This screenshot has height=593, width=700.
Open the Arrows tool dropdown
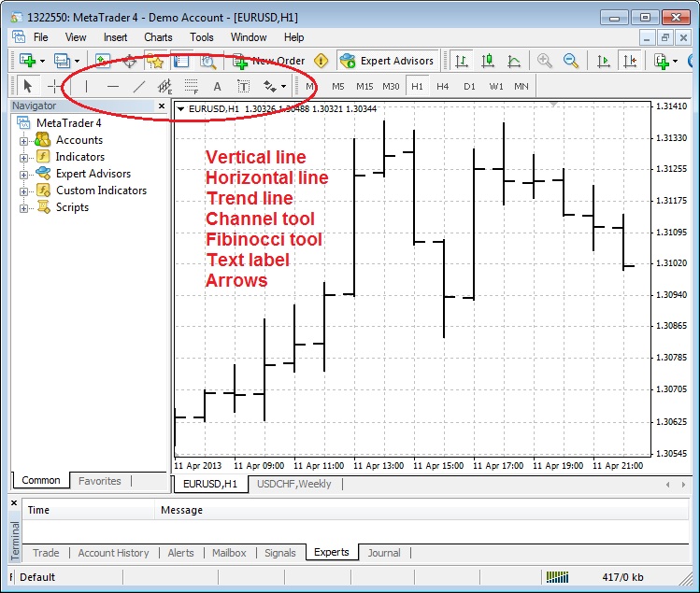[283, 87]
